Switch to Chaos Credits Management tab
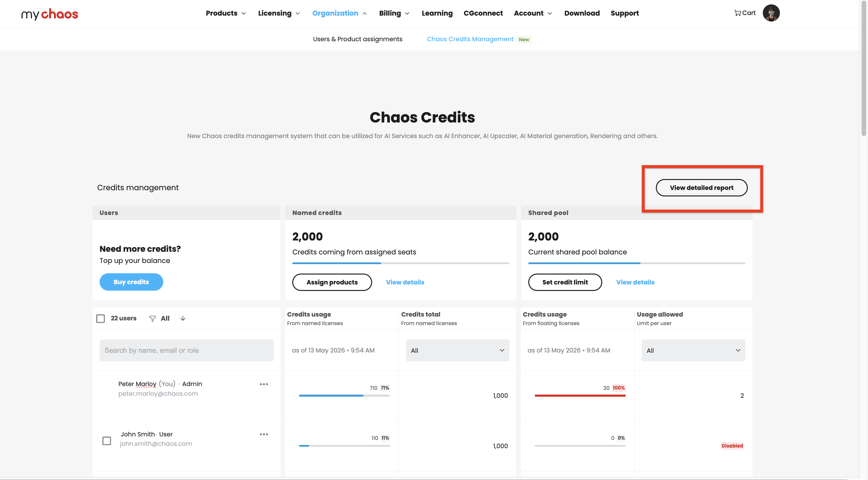The width and height of the screenshot is (868, 480). pos(470,39)
